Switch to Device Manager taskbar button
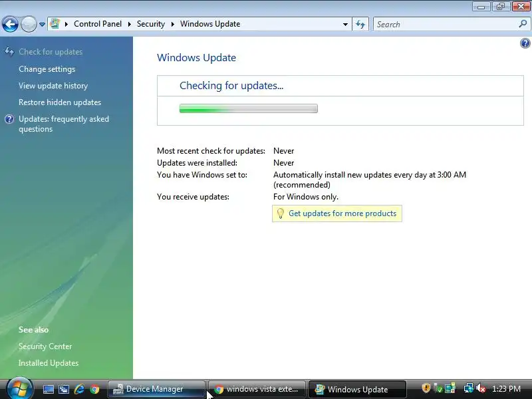 pos(156,389)
